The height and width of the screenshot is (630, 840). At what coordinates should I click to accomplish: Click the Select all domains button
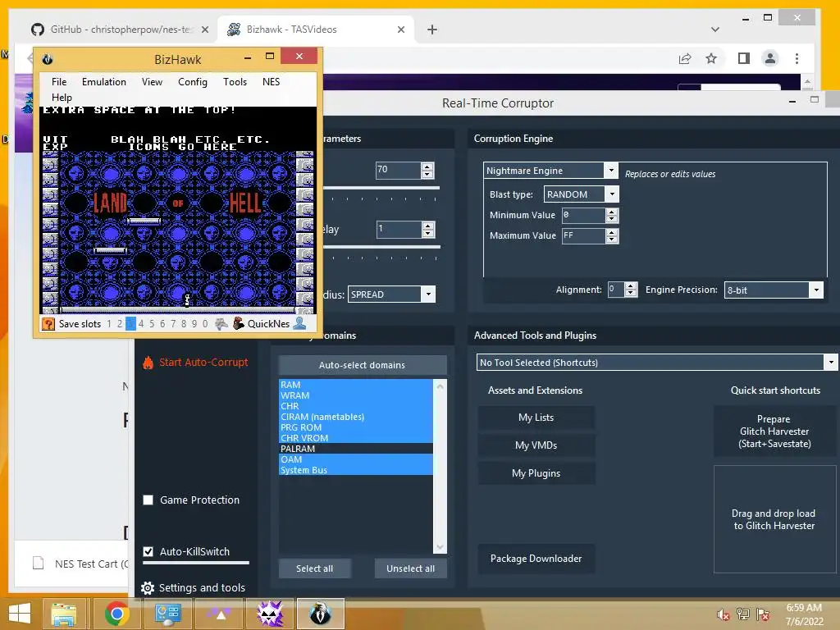(x=314, y=568)
